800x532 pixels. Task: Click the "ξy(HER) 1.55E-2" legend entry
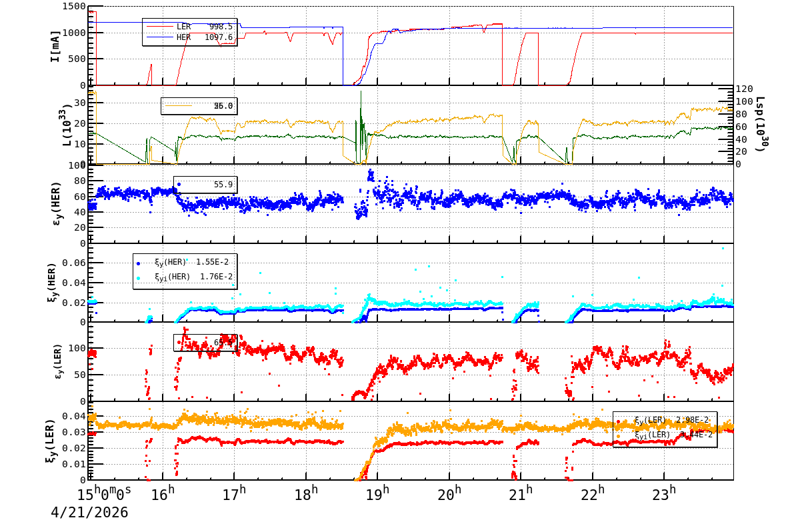point(184,263)
